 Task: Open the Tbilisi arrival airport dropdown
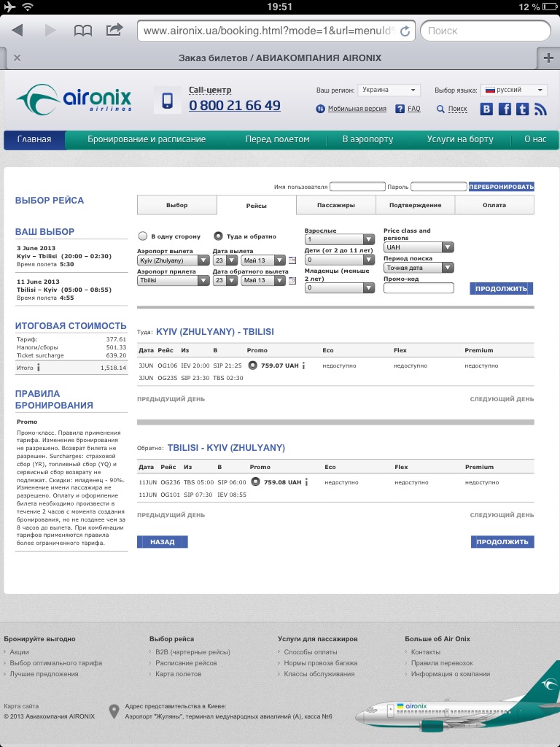173,280
